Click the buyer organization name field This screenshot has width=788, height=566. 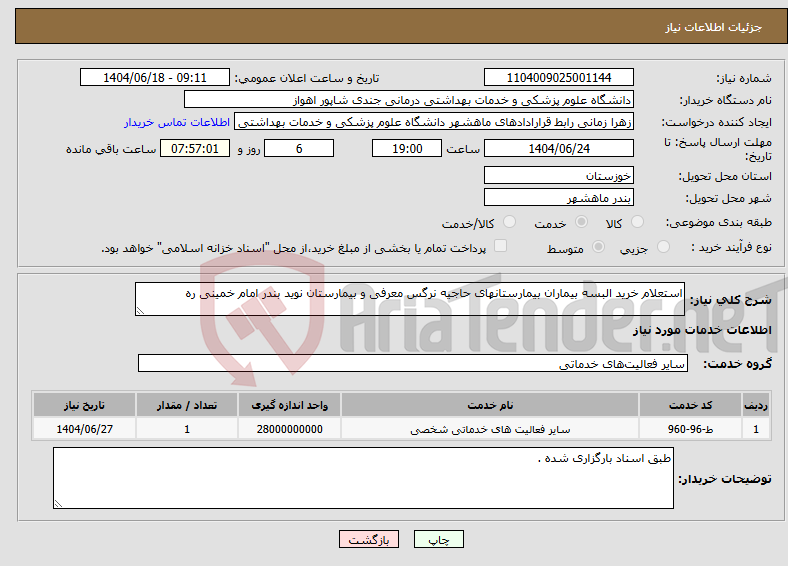click(409, 100)
